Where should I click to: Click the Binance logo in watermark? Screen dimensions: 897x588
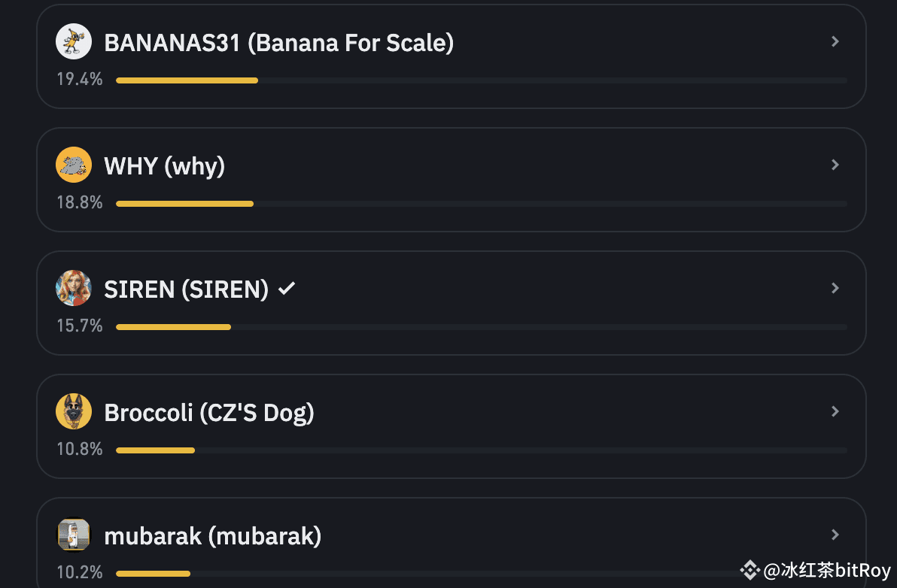[x=750, y=571]
